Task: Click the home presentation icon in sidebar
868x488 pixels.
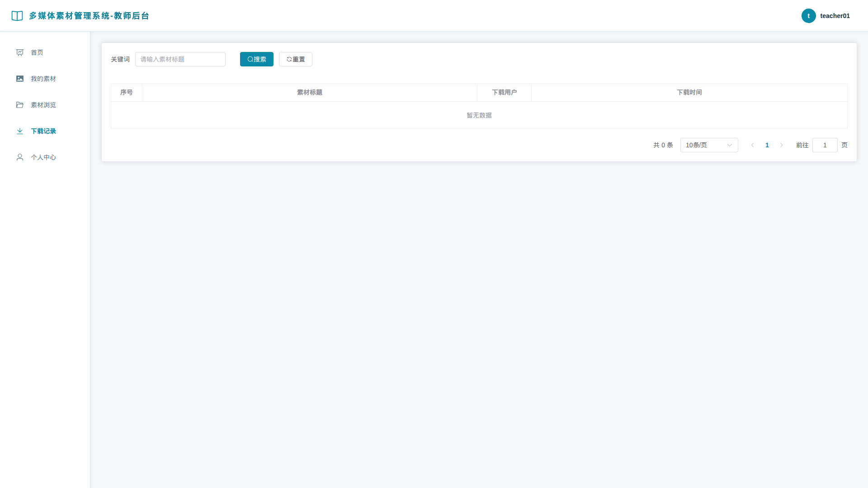Action: [20, 52]
